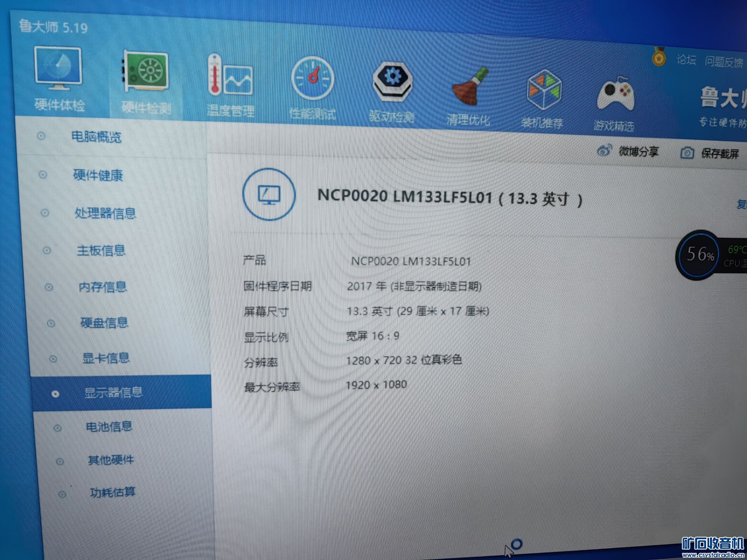This screenshot has height=560, width=747.
Task: Click the bullet beside 显卡信息
Action: [x=53, y=359]
